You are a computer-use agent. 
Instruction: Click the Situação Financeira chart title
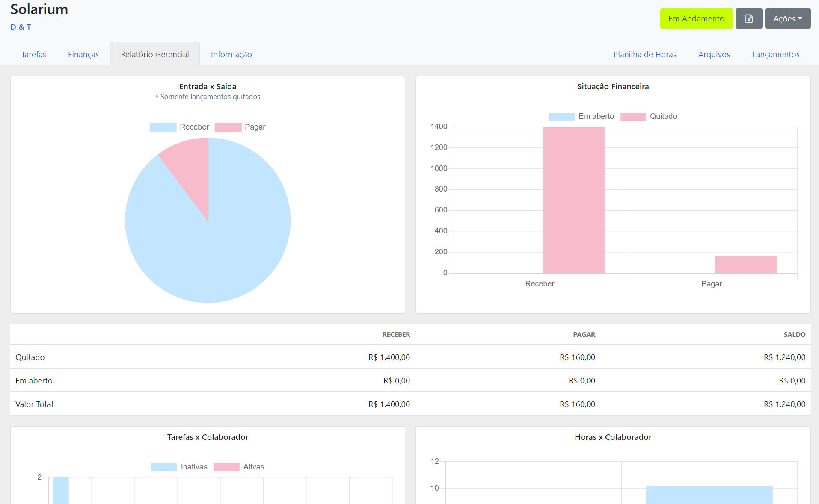(x=613, y=86)
